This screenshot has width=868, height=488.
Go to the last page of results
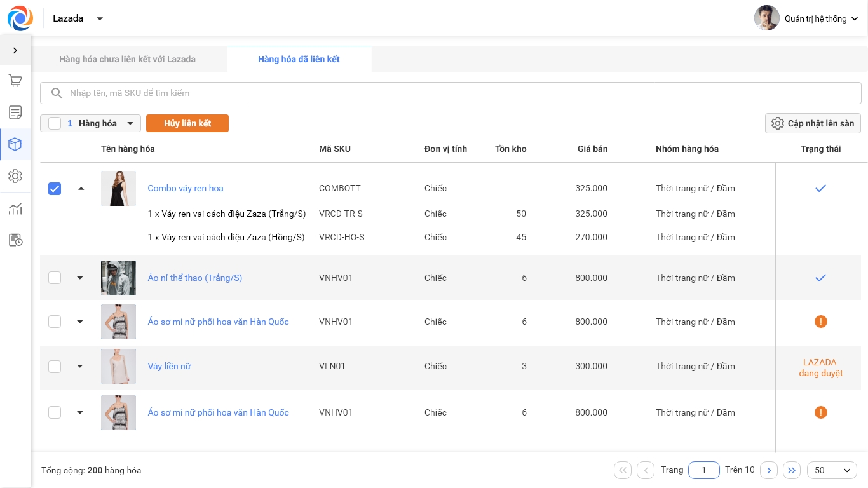tap(791, 470)
